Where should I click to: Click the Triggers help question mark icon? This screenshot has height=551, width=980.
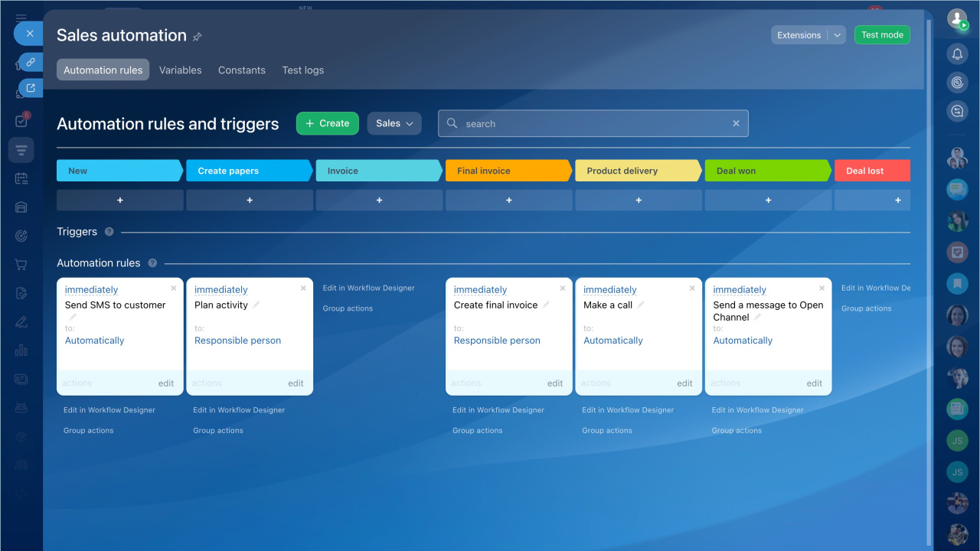click(109, 232)
